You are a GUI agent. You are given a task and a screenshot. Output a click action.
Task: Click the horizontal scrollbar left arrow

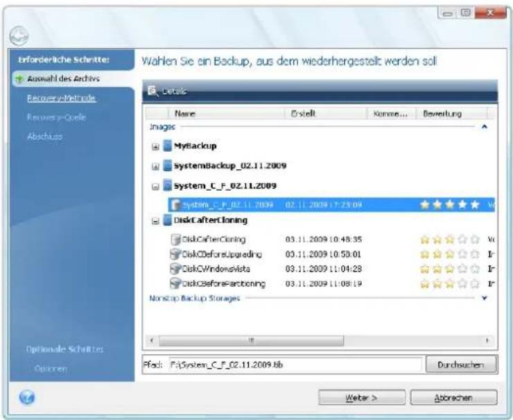coord(152,340)
